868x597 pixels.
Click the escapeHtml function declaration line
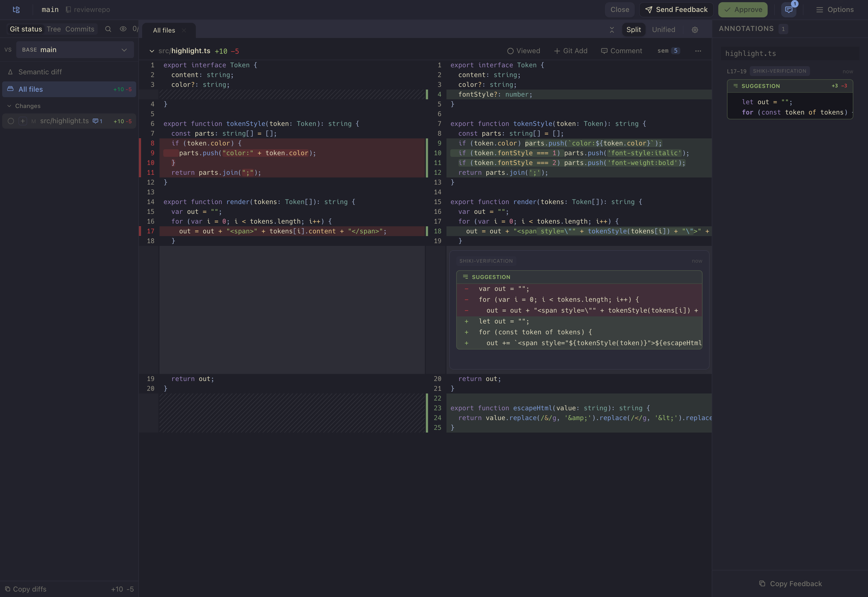tap(579, 408)
